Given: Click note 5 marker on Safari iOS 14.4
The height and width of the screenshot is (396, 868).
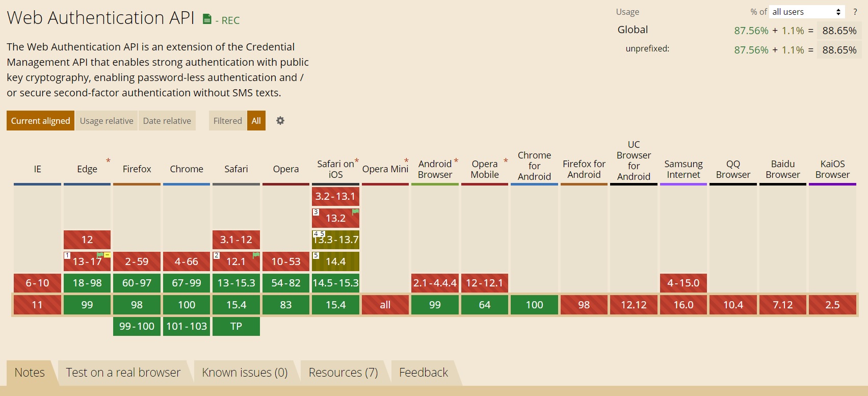Looking at the screenshot, I should click(x=316, y=255).
